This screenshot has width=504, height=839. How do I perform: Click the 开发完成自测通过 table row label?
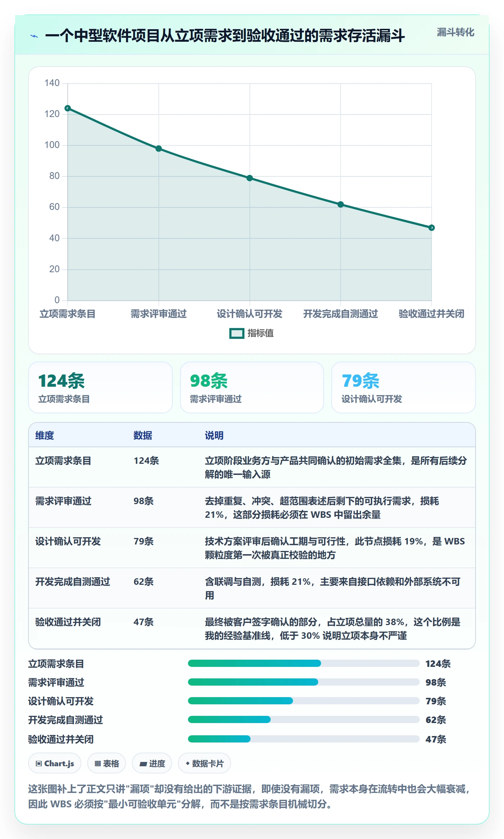73,582
